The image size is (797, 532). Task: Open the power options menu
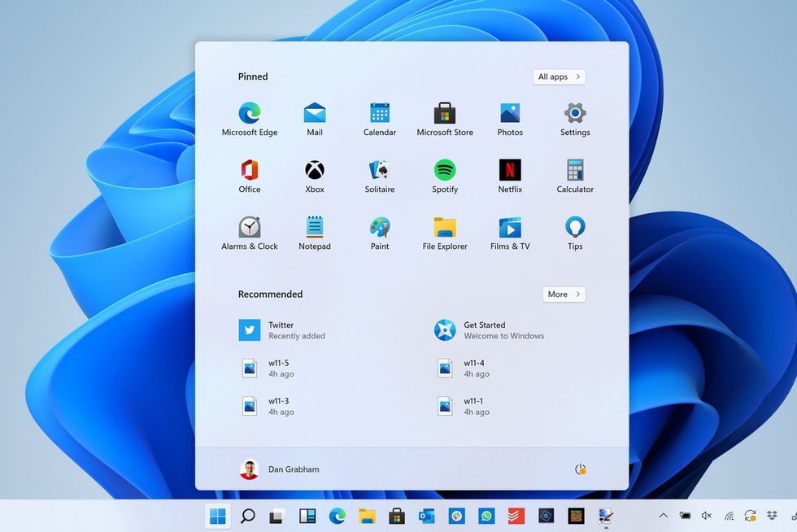tap(580, 469)
